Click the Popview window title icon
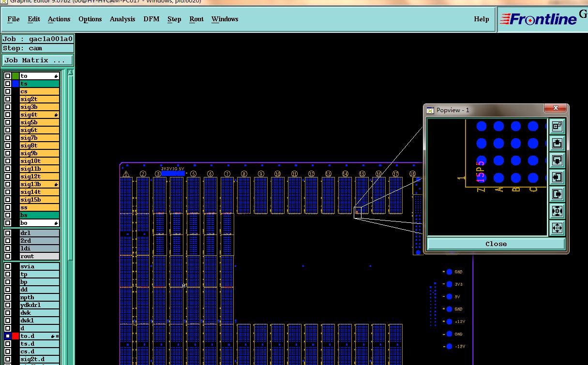Screen dimensions: 588x365 430,110
